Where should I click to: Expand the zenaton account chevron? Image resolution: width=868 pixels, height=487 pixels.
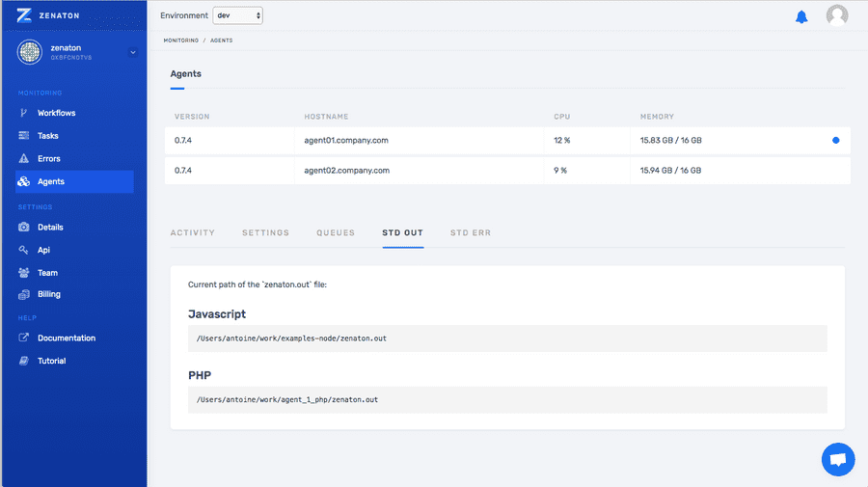(133, 53)
